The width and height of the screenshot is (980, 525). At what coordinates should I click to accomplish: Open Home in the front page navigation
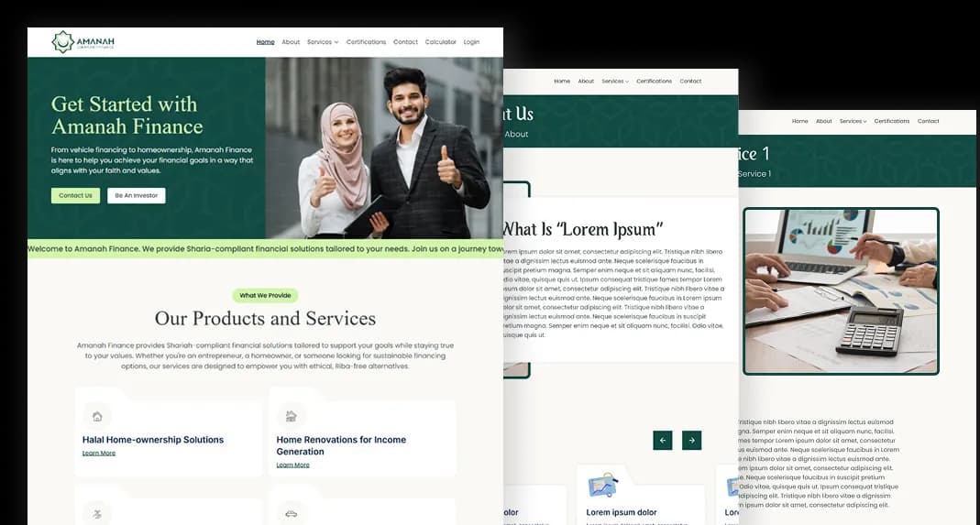[x=265, y=42]
